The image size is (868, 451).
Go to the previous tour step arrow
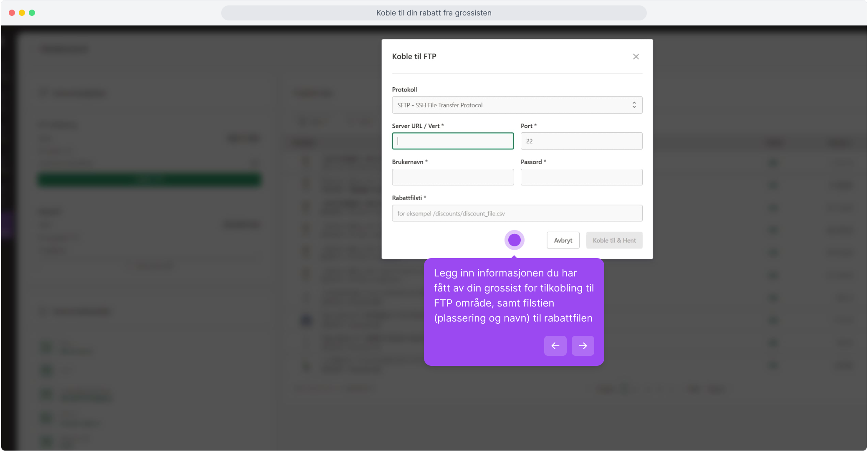click(x=555, y=346)
